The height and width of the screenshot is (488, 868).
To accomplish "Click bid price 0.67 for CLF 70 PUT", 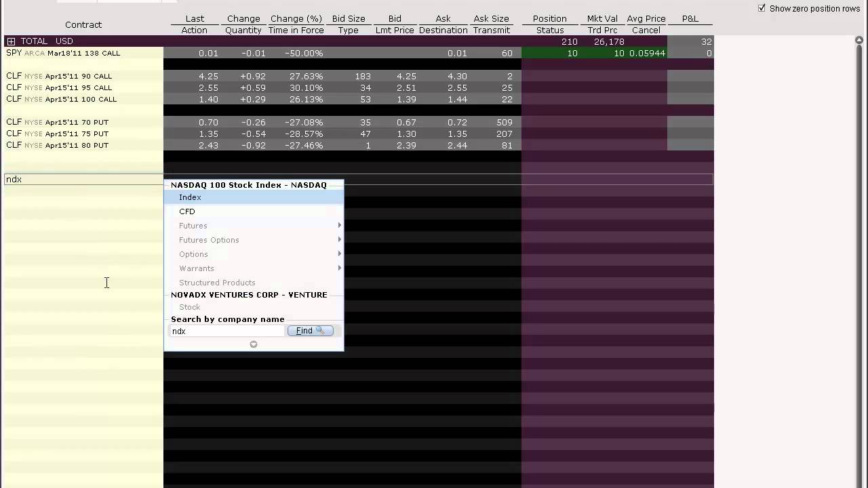I will (406, 122).
